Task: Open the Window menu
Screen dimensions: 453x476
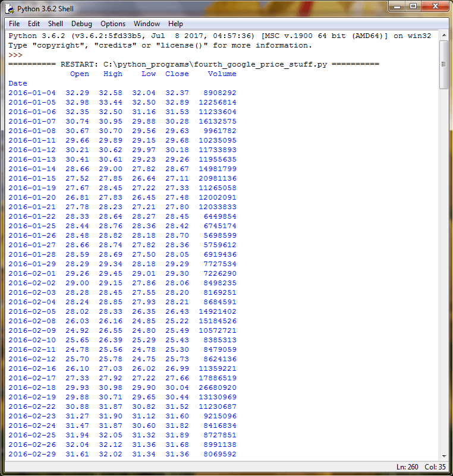Action: pos(147,24)
